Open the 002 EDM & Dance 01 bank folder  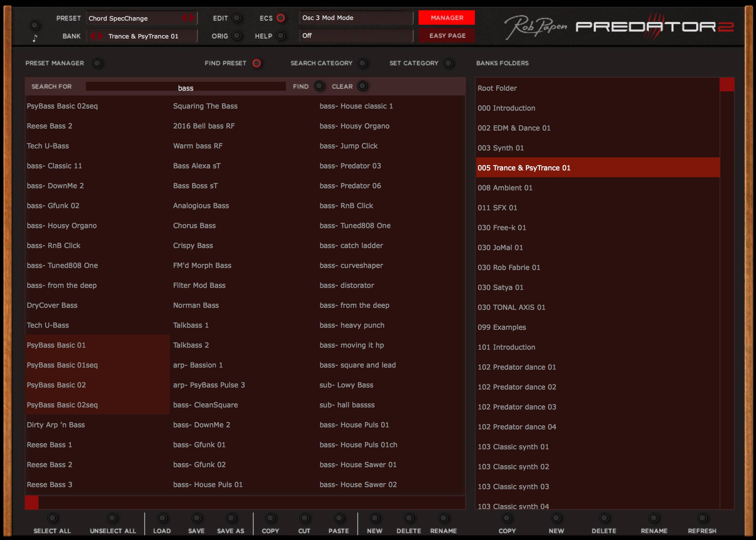pyautogui.click(x=598, y=128)
